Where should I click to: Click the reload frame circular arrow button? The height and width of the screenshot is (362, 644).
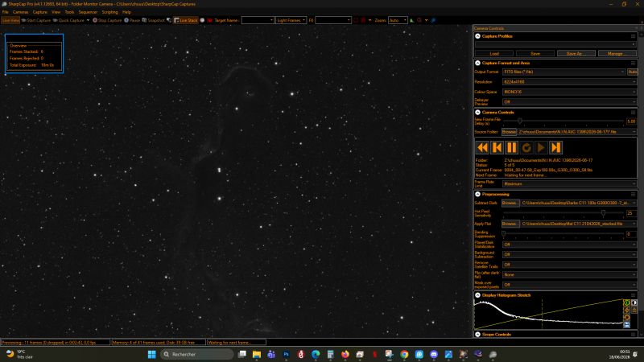point(526,147)
